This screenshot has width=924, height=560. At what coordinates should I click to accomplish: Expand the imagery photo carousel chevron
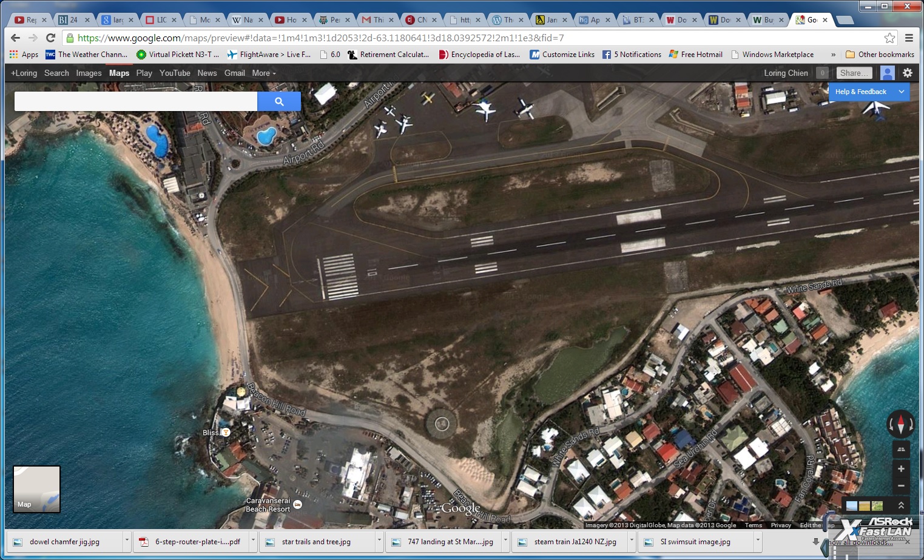pos(901,505)
